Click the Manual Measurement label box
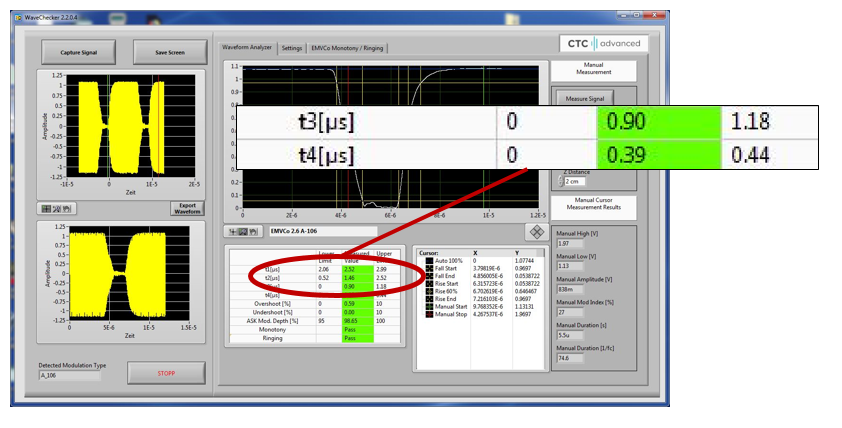 click(x=593, y=69)
